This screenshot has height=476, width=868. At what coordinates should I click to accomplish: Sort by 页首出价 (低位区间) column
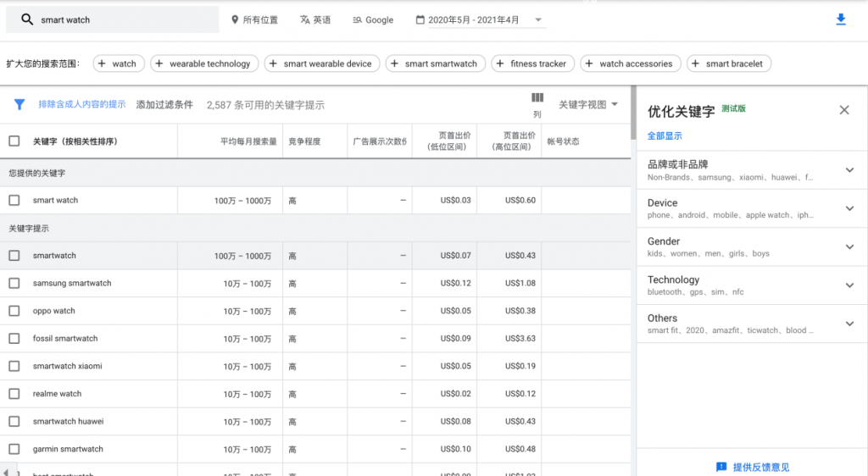coord(449,141)
